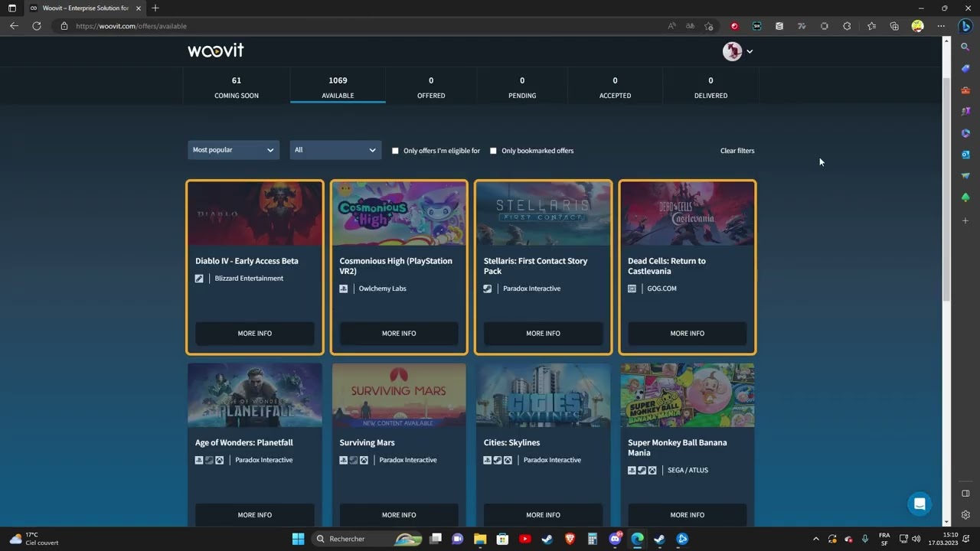Image resolution: width=980 pixels, height=551 pixels.
Task: Open the chat support bubble
Action: tap(920, 504)
